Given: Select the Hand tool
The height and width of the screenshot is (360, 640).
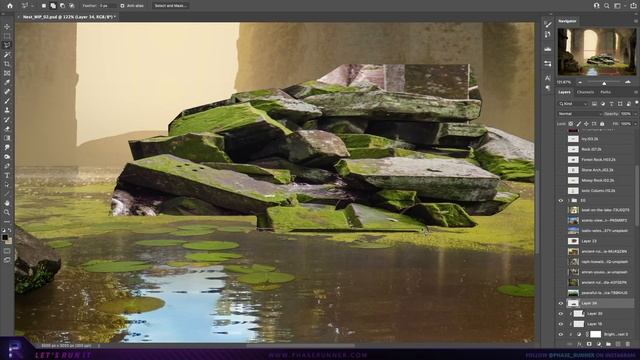Looking at the screenshot, I should pyautogui.click(x=7, y=203).
